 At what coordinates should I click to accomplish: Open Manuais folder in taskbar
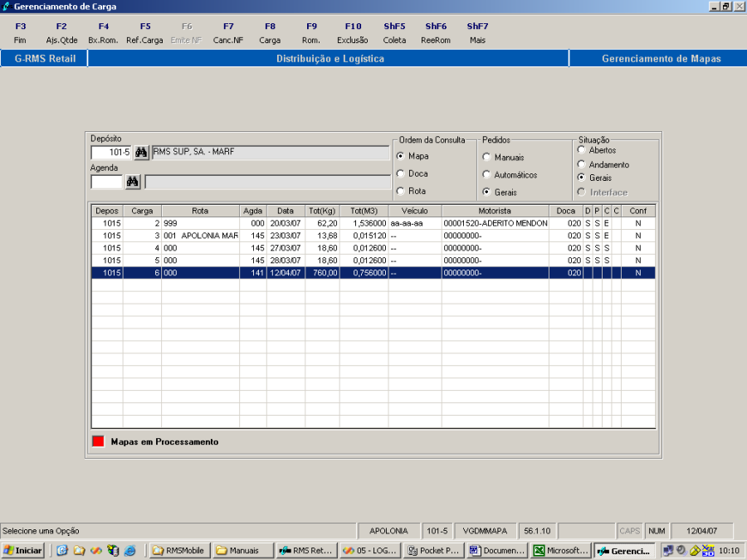pos(243,551)
